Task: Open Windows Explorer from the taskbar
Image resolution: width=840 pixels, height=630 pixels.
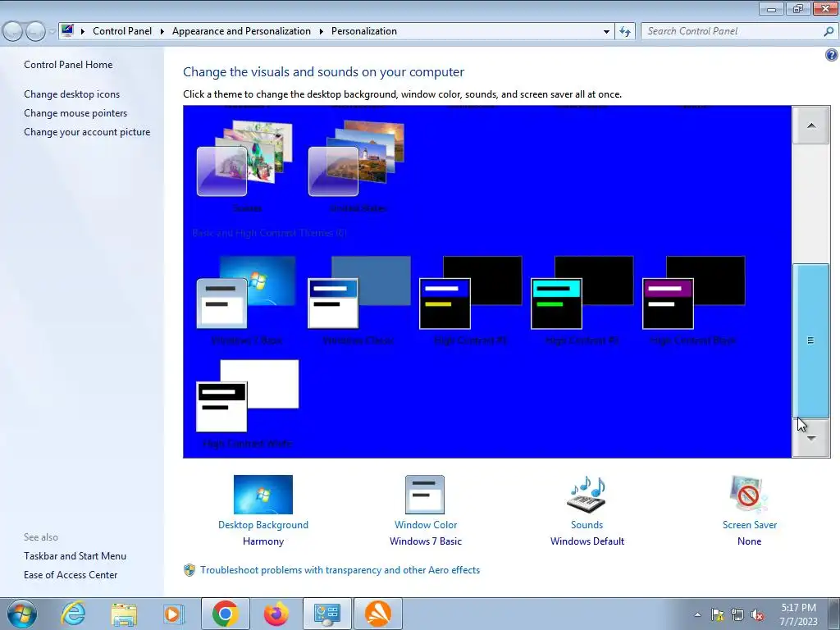Action: (124, 614)
